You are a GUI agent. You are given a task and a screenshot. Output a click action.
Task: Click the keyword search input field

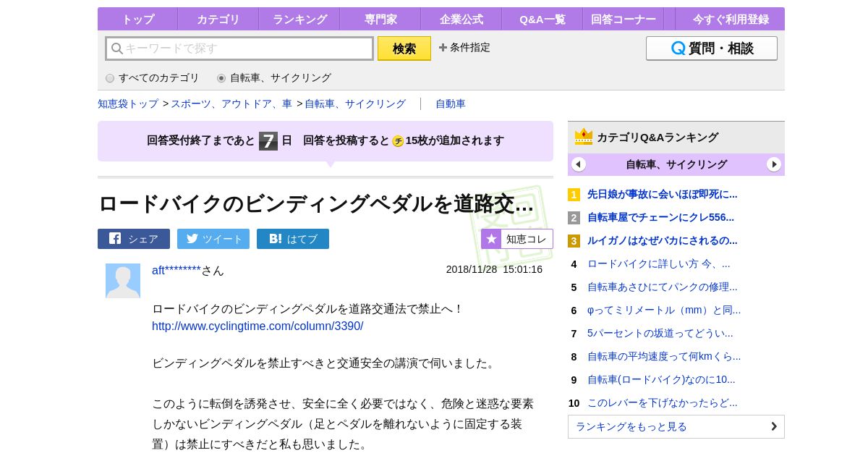click(239, 48)
